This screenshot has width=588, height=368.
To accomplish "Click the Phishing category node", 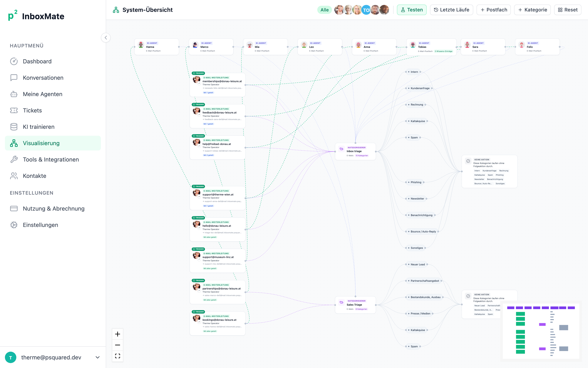I will pos(415,182).
